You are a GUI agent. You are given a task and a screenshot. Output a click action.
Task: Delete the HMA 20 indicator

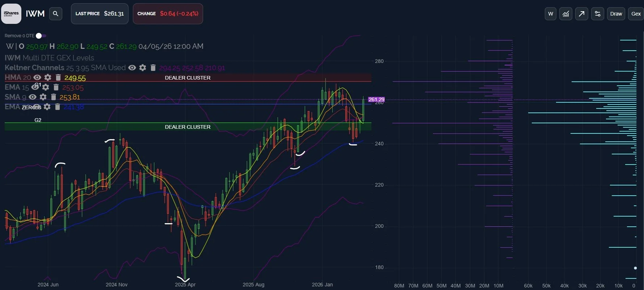(x=58, y=77)
